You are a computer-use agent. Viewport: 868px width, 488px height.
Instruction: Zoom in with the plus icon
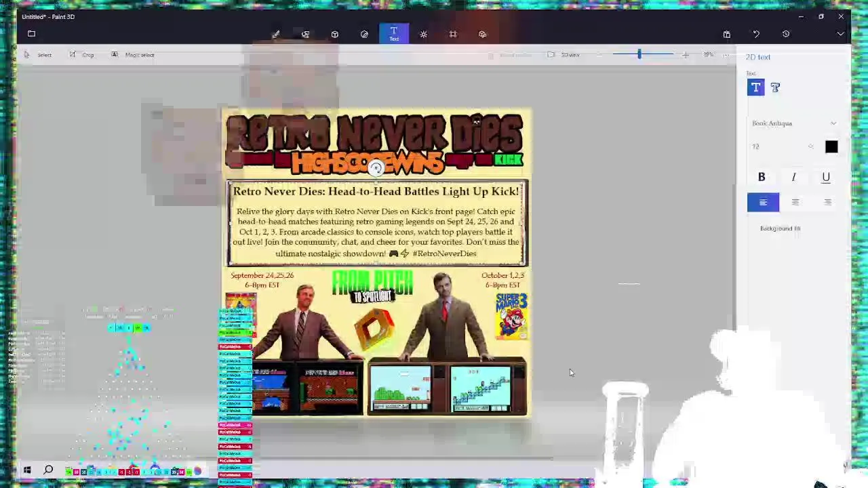coord(686,55)
